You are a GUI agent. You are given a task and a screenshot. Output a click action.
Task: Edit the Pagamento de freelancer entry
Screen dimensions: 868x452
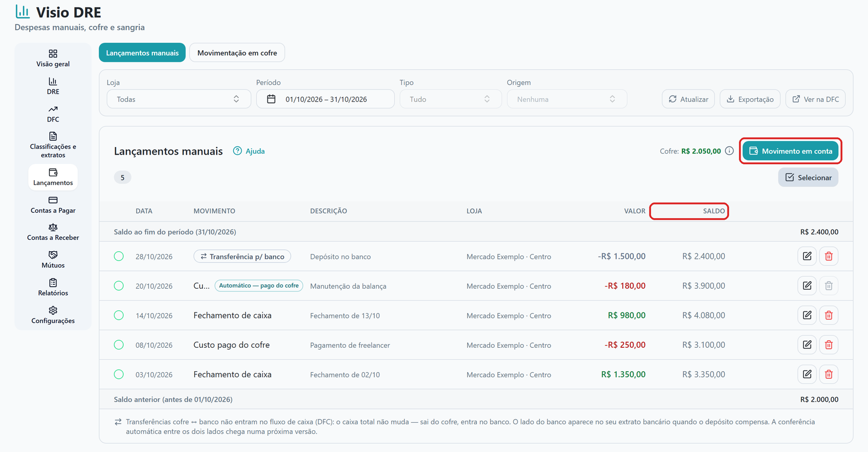coord(807,345)
